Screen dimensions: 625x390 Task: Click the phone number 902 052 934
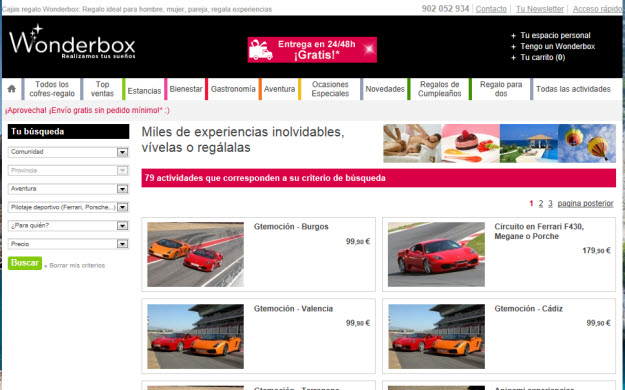pos(445,9)
